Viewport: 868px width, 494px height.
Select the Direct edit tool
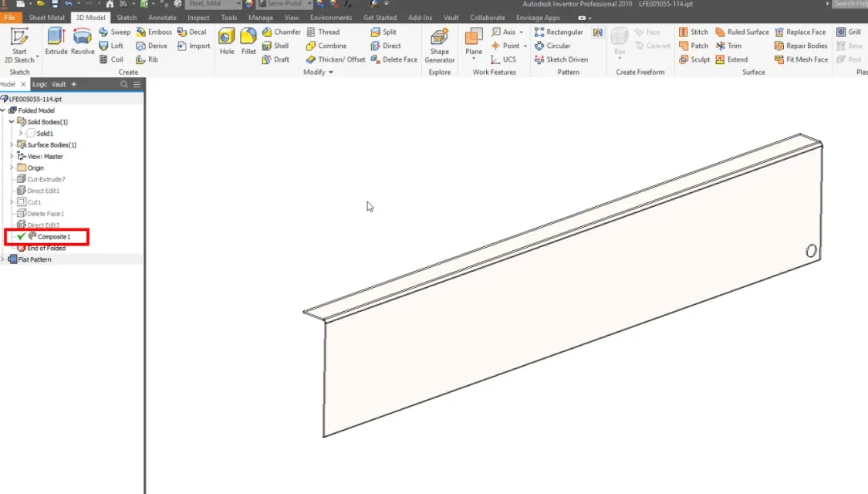coord(386,46)
